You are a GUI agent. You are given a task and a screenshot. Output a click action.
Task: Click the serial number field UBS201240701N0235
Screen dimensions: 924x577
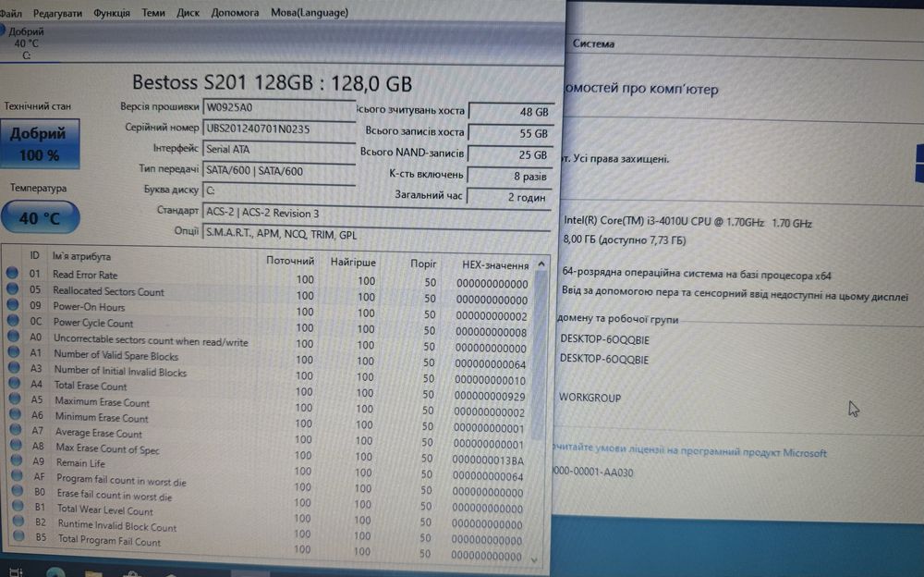tap(279, 129)
